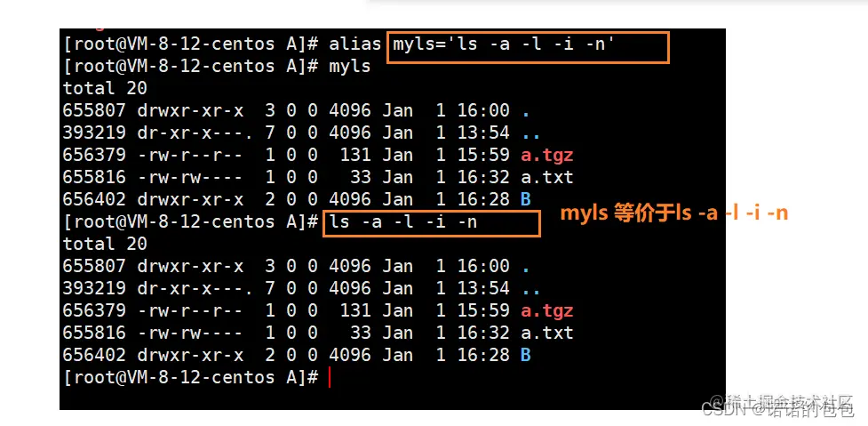The height and width of the screenshot is (426, 868).
Task: Click 'total 20' in the myls output
Action: 105,89
